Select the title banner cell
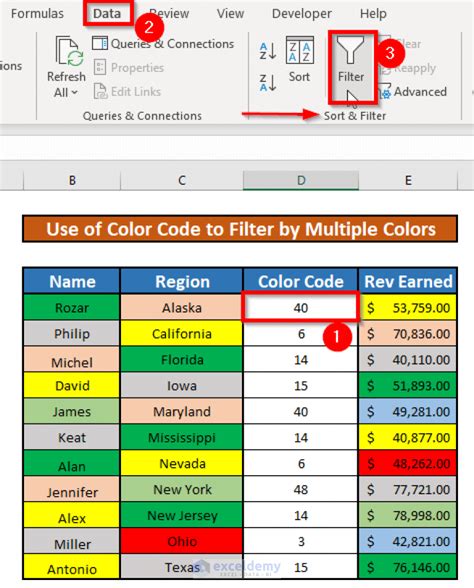 point(240,229)
